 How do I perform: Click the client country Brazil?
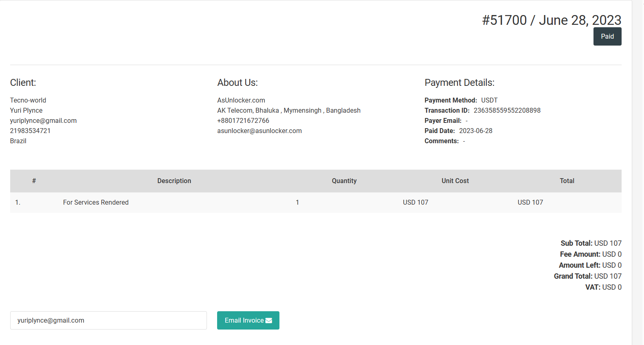click(18, 141)
